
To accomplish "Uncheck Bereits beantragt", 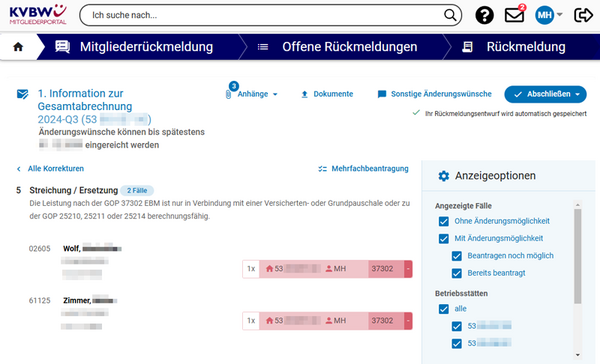I will (x=457, y=273).
